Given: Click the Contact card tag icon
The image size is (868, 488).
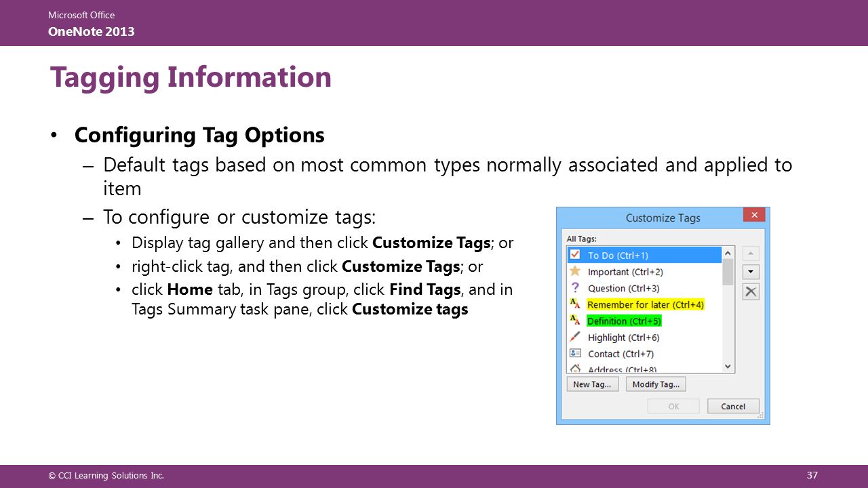Looking at the screenshot, I should (x=575, y=353).
